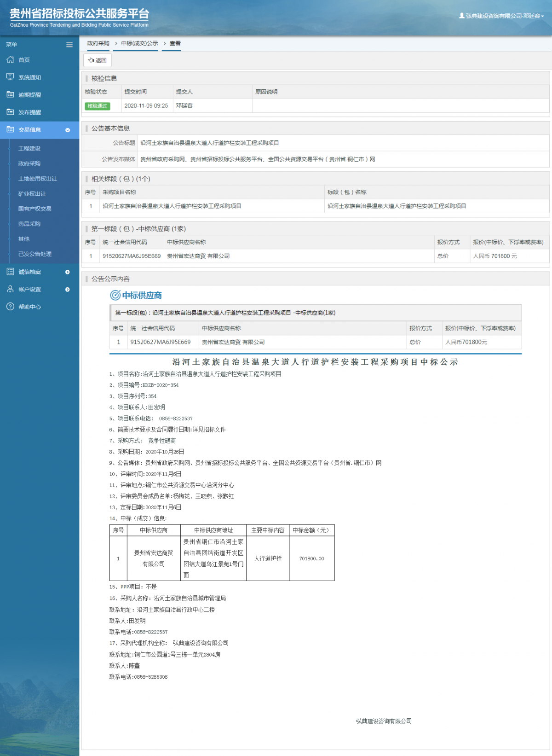Click the icon beside 交易信息
This screenshot has height=756, width=552.
coord(10,130)
